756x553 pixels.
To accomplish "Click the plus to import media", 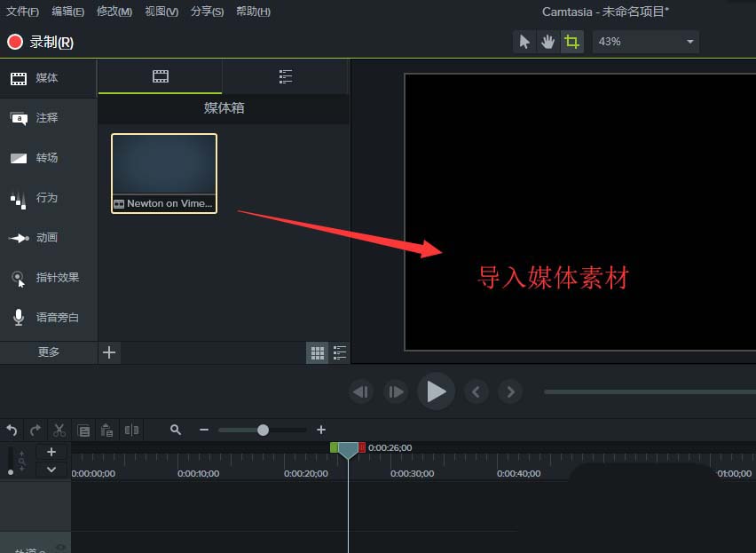I will coord(109,352).
